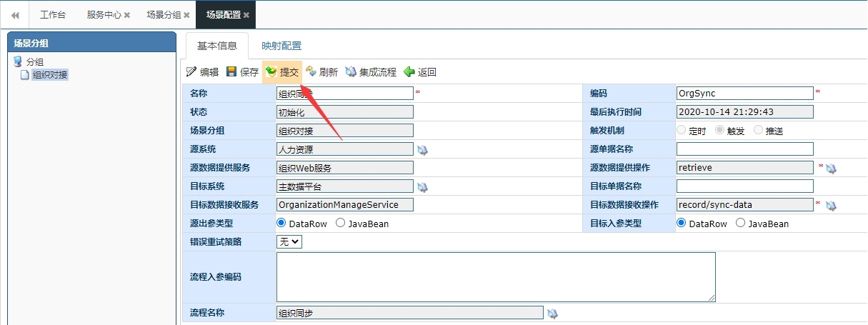The width and height of the screenshot is (868, 325).
Task: Click the 源数据提供服务 field
Action: 345,167
